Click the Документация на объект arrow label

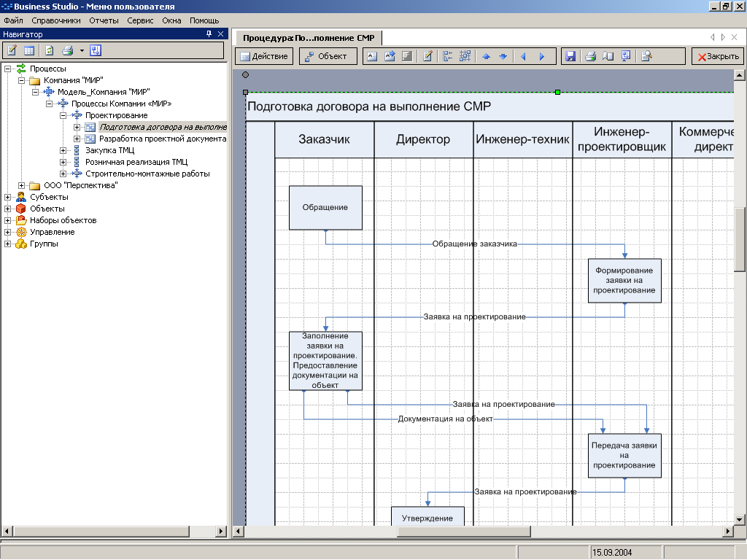445,419
